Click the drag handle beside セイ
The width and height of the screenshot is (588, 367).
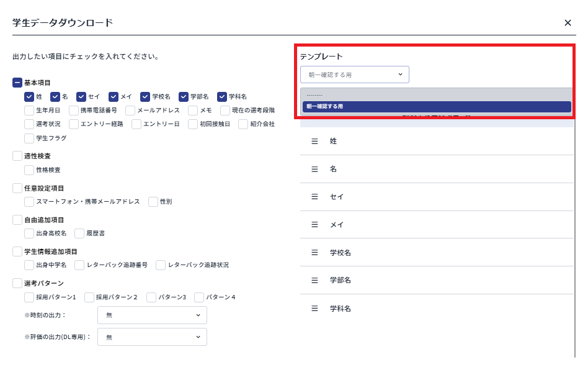click(314, 197)
